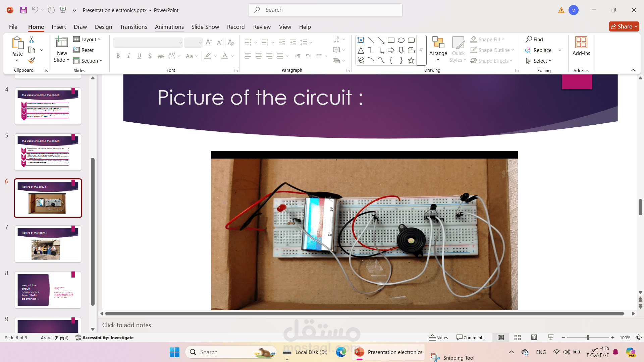Open the Add-ins pane
This screenshot has height=362, width=644.
[x=581, y=46]
